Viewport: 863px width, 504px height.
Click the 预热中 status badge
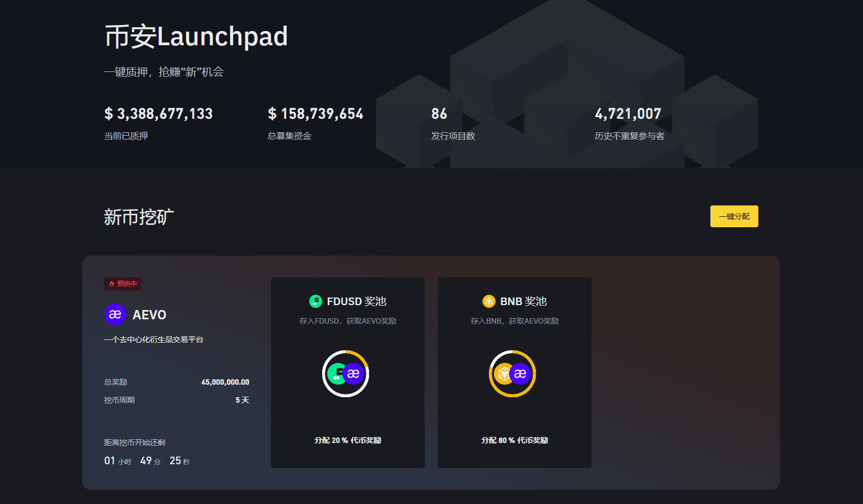pyautogui.click(x=123, y=284)
